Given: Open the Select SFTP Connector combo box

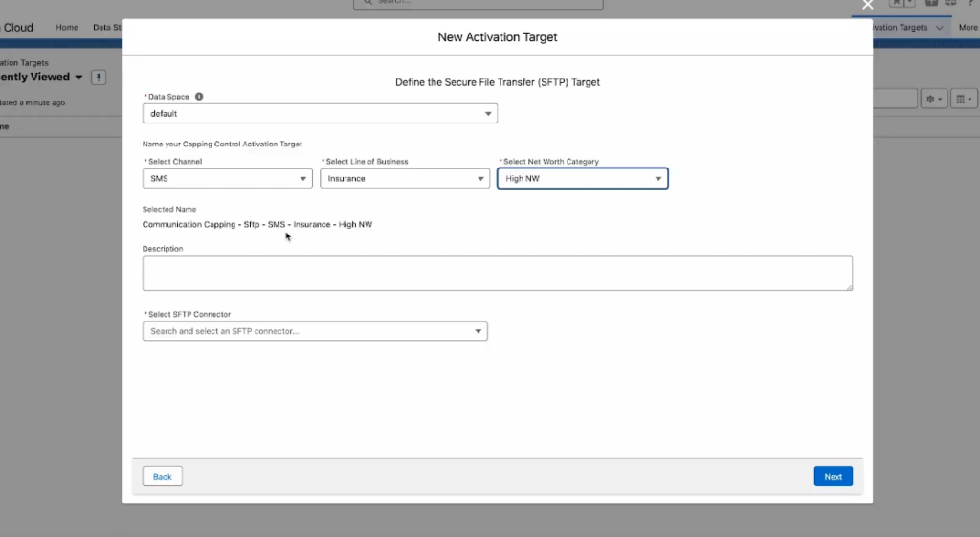Looking at the screenshot, I should tap(315, 331).
